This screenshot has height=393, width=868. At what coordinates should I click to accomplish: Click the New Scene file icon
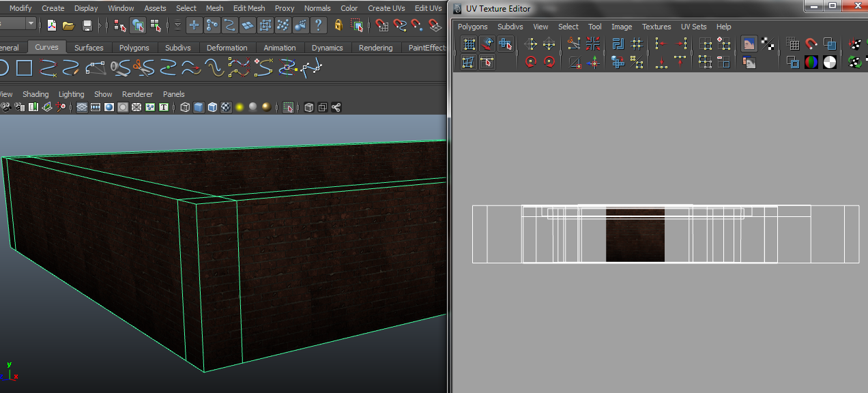pyautogui.click(x=52, y=25)
